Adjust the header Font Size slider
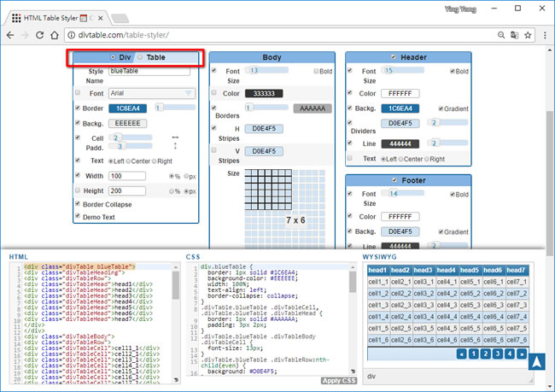This screenshot has width=555, height=392. 403,70
